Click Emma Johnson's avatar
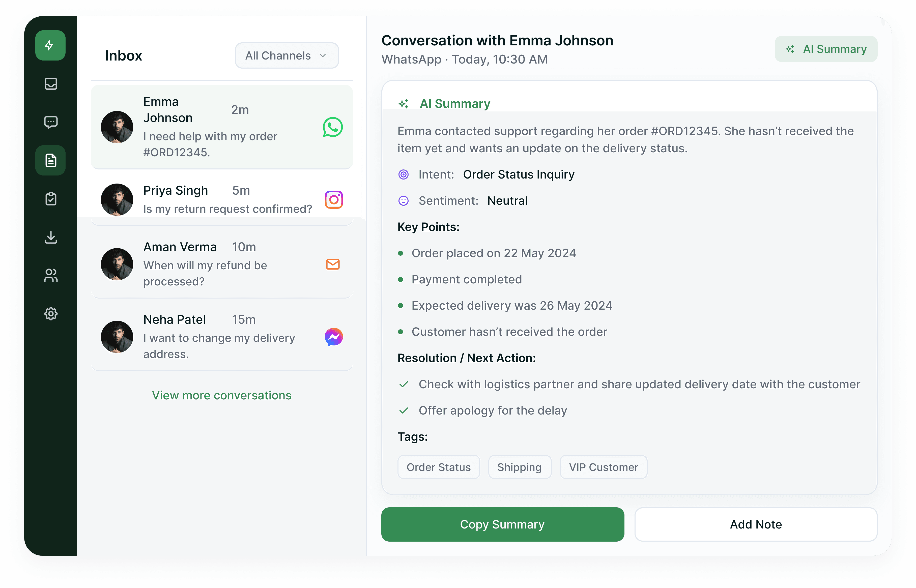Image resolution: width=916 pixels, height=588 pixels. click(x=117, y=127)
